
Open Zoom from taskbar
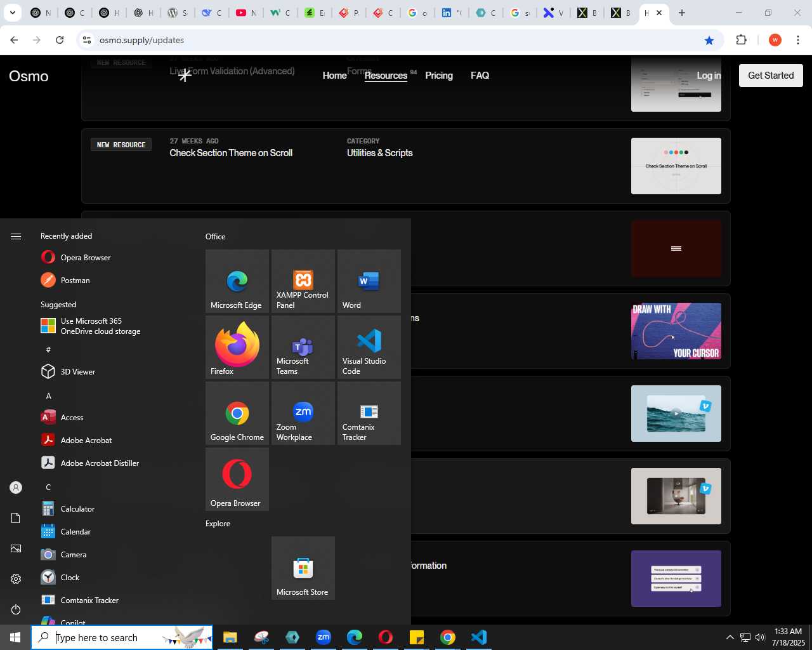click(324, 637)
